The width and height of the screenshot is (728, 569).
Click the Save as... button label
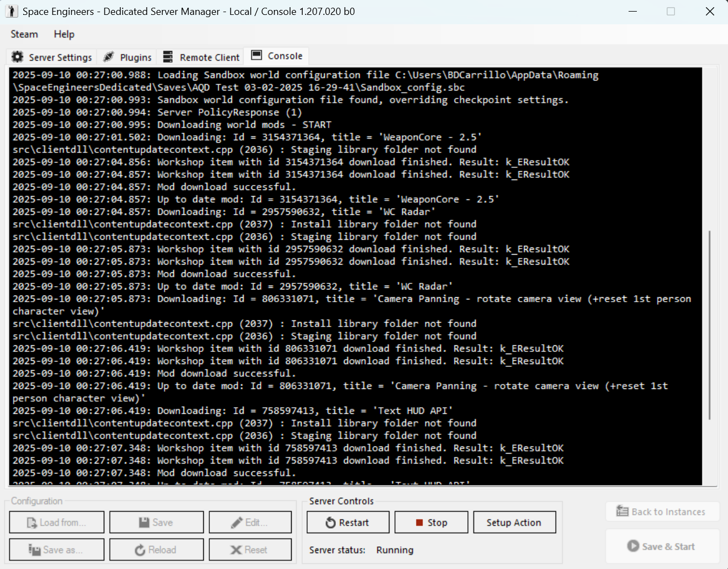63,550
